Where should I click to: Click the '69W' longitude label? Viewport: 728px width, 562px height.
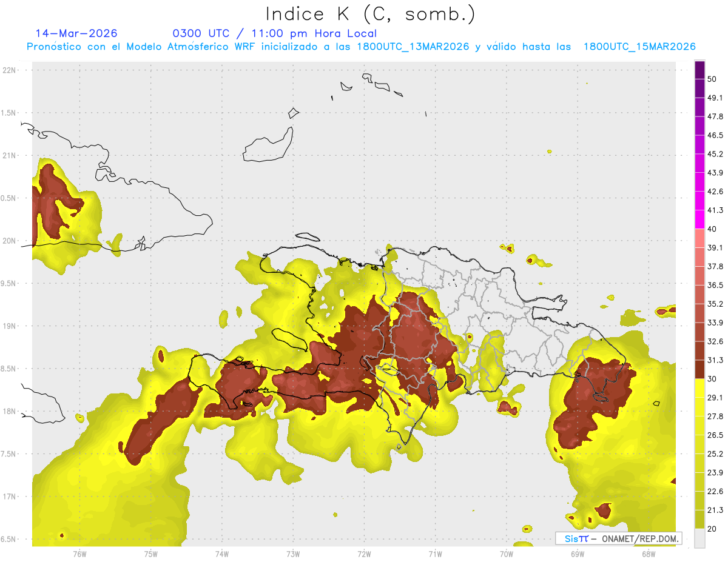[577, 554]
